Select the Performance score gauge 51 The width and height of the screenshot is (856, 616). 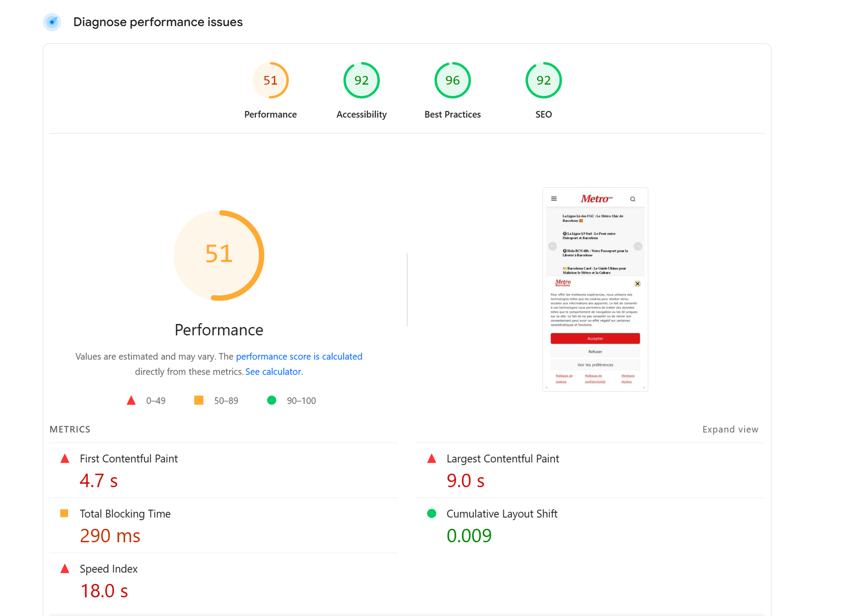271,80
